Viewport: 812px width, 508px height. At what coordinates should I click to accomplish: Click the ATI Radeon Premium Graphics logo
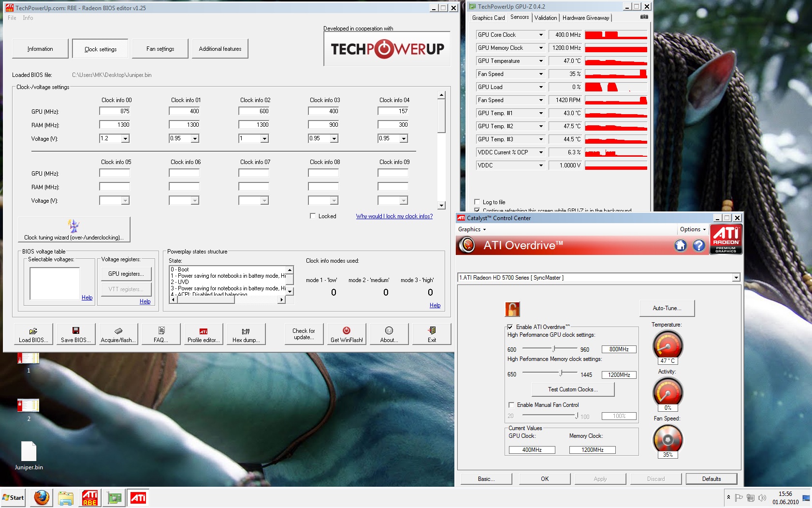pyautogui.click(x=725, y=239)
